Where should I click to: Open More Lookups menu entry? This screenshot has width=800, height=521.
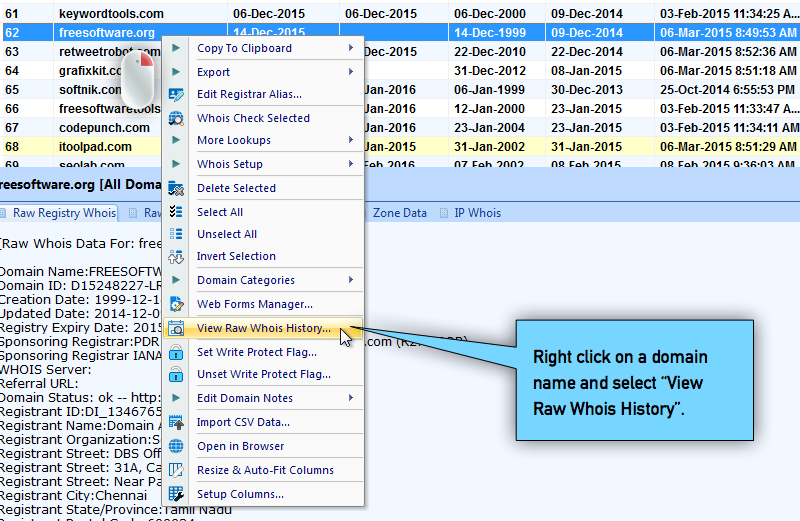point(234,140)
